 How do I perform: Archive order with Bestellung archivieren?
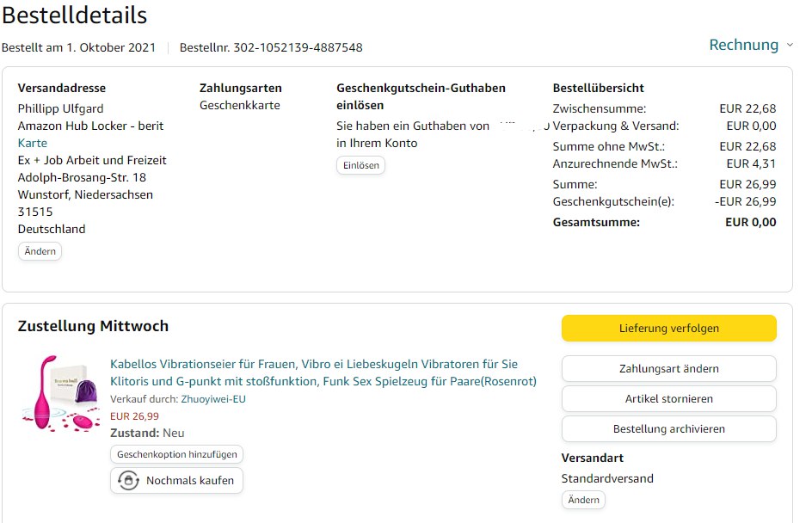coord(668,428)
